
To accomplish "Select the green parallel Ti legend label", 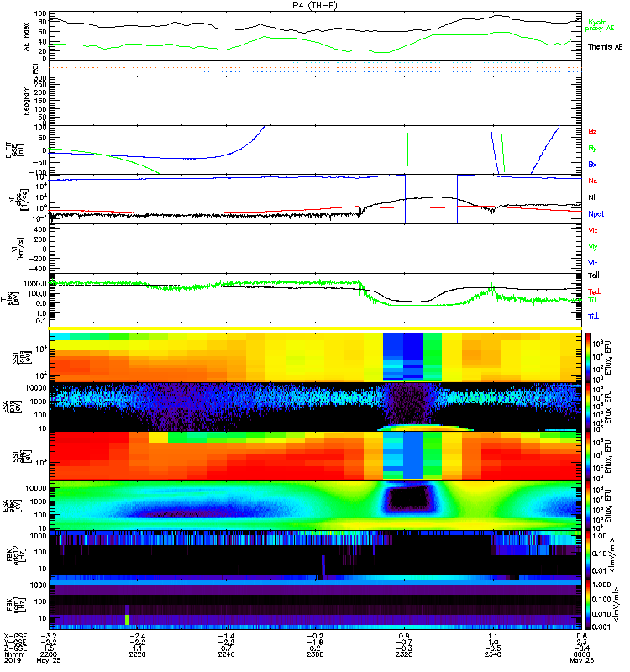I will [x=592, y=300].
